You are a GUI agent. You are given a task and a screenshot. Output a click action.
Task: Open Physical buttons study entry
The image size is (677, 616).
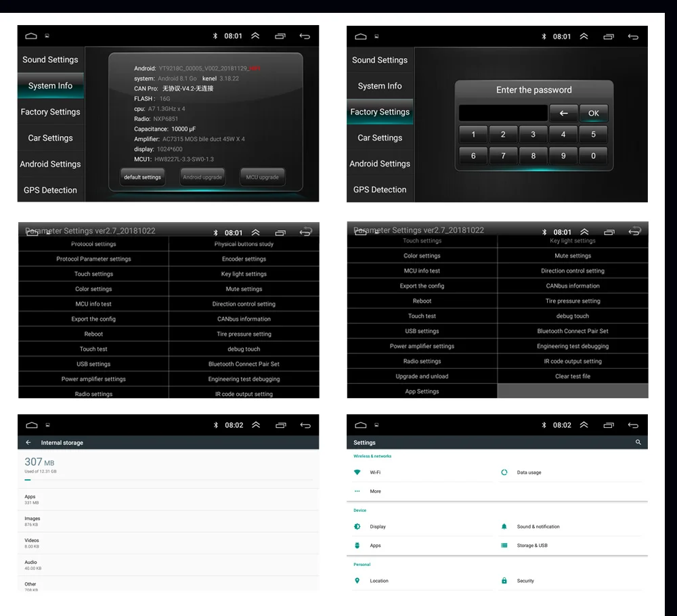tap(244, 244)
